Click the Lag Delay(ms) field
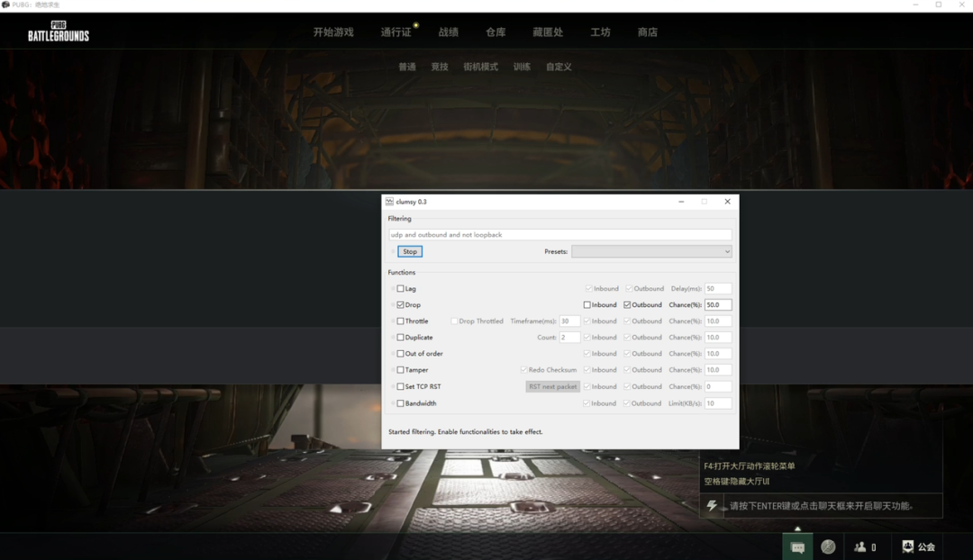The width and height of the screenshot is (973, 560). pyautogui.click(x=718, y=288)
